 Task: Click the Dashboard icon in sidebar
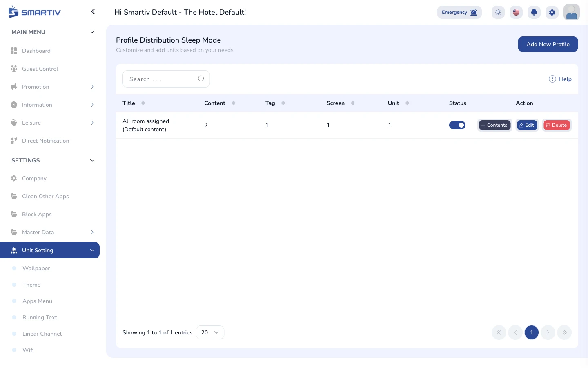[14, 51]
